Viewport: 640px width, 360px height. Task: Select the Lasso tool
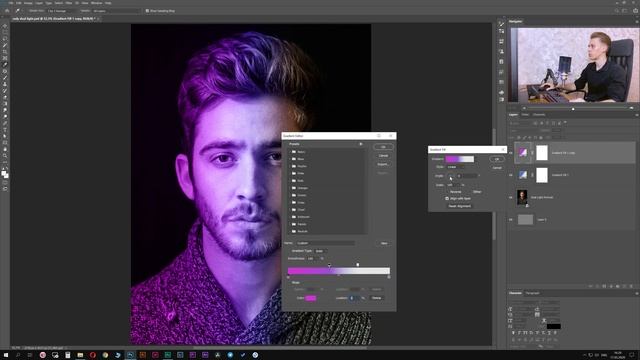click(x=5, y=39)
